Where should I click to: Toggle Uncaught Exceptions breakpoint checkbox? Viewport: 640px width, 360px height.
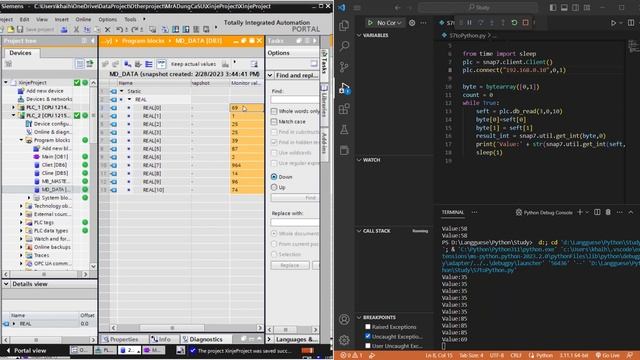click(x=368, y=336)
